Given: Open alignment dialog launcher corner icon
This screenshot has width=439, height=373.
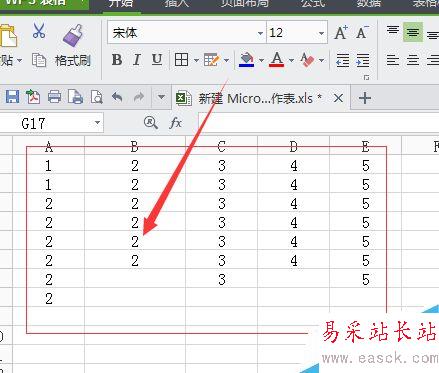Looking at the screenshot, I should [366, 78].
